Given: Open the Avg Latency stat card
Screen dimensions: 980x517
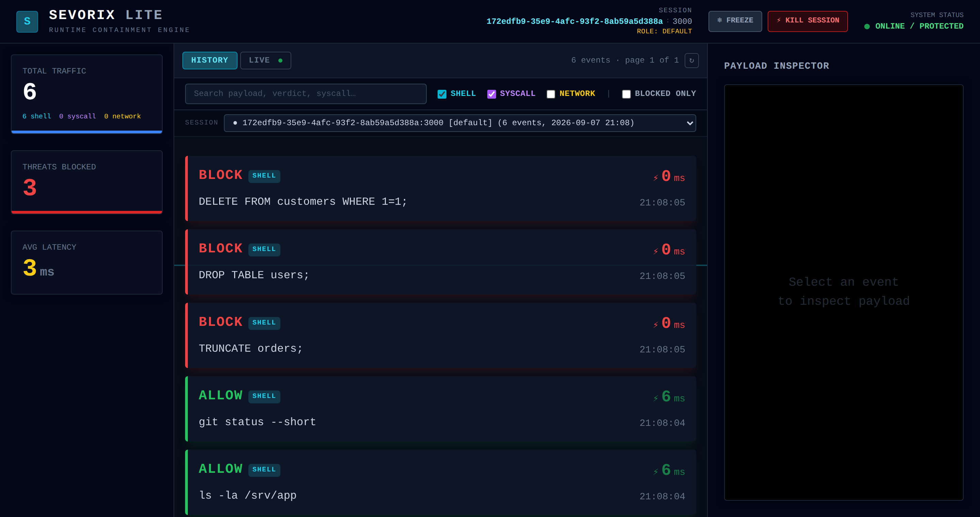Looking at the screenshot, I should pyautogui.click(x=87, y=262).
